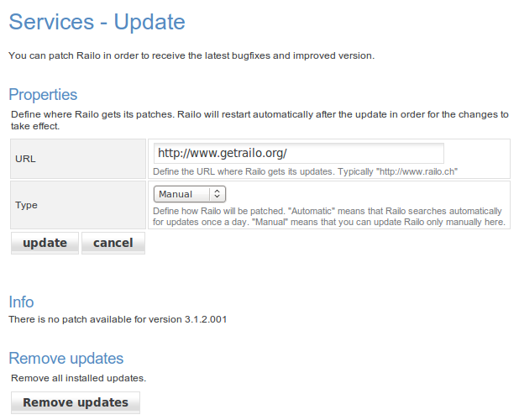Click the 'You can patch Railo' intro sentence
The height and width of the screenshot is (420, 519).
(x=191, y=55)
